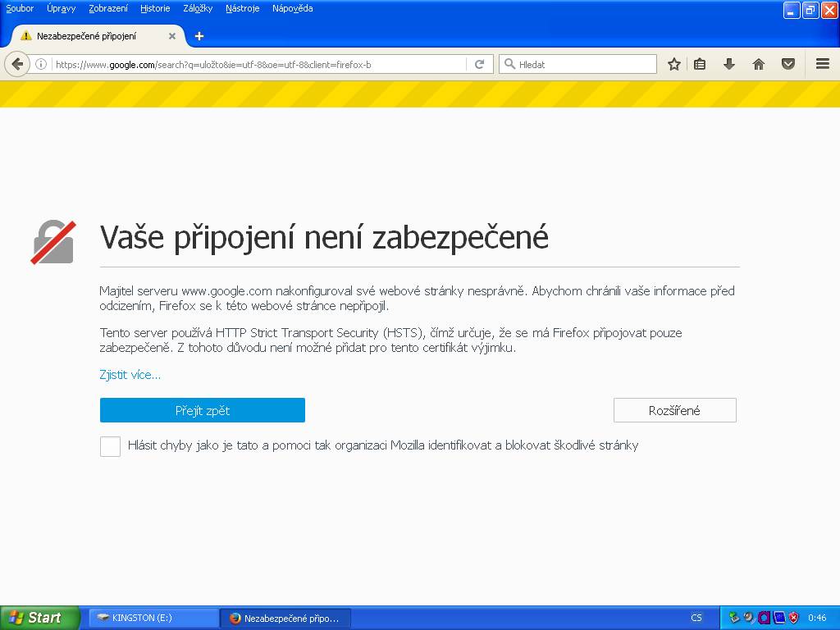Select the Nezabezpečené připojení tab
This screenshot has width=840, height=630.
click(98, 36)
